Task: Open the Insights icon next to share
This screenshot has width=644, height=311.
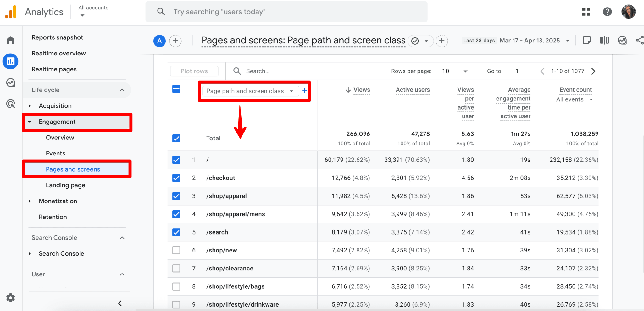Action: pos(622,40)
